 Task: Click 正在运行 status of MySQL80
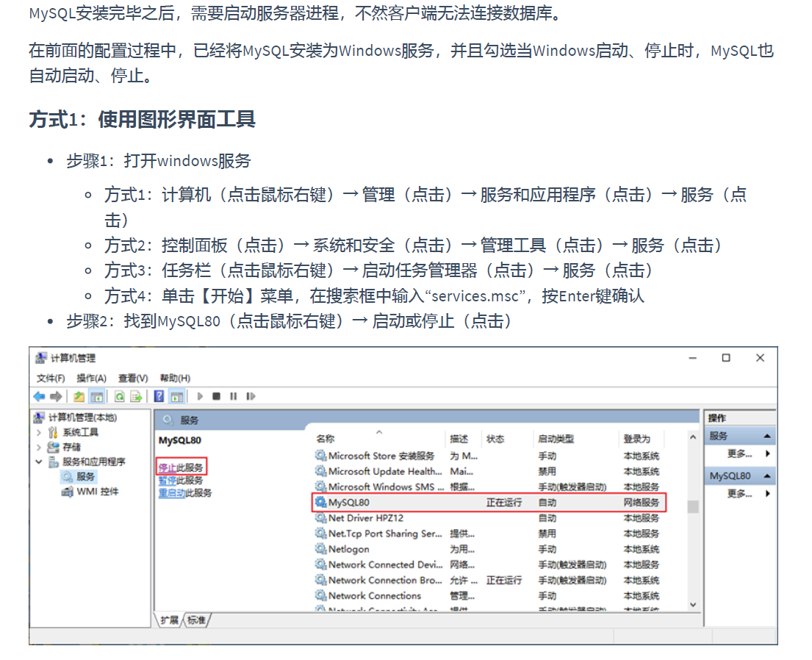click(x=504, y=503)
